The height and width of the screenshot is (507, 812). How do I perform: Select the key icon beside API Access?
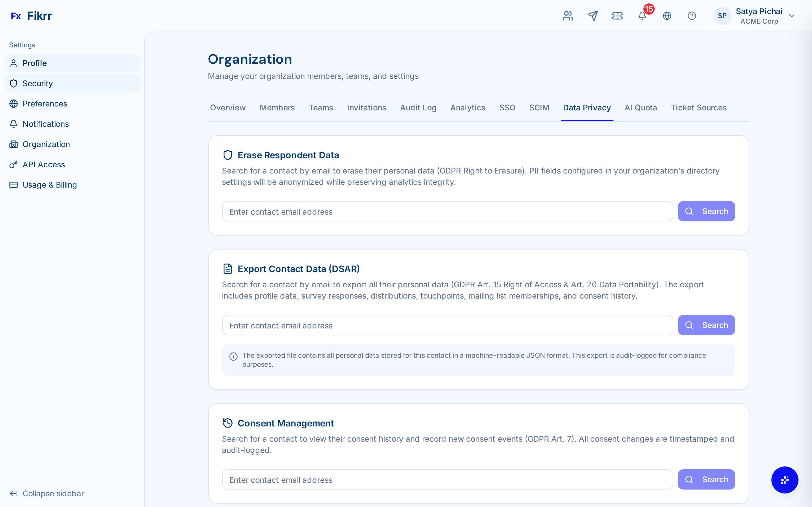tap(14, 165)
